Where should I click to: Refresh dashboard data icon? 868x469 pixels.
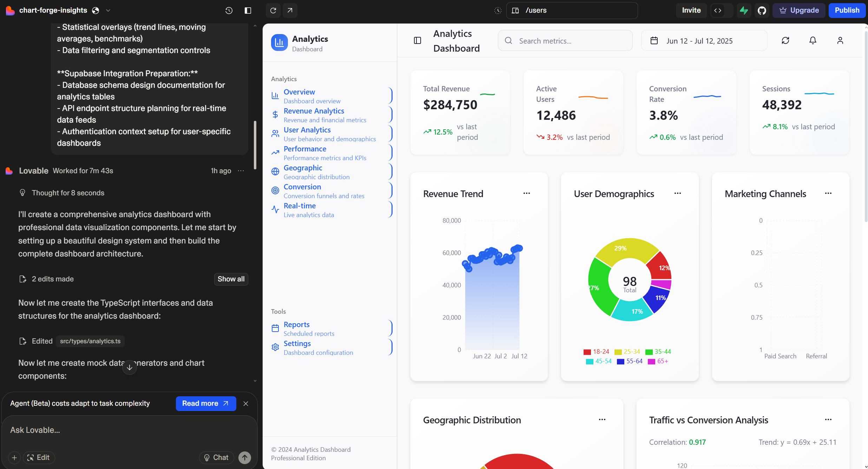point(785,41)
